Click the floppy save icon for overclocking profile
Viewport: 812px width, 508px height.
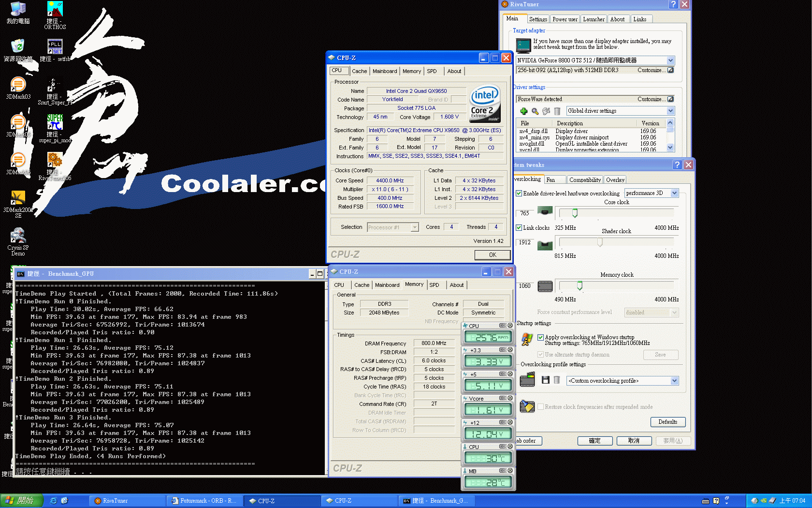pos(546,380)
